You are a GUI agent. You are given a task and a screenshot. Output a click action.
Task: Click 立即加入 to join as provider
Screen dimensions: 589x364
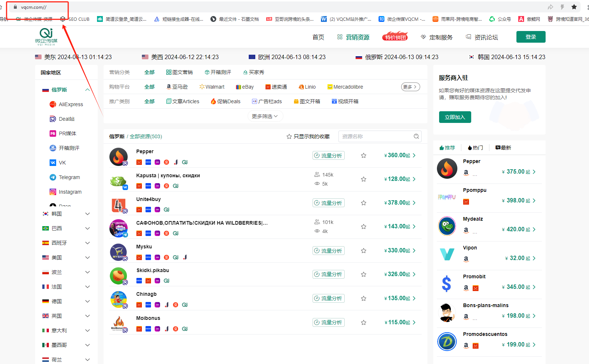click(x=455, y=117)
